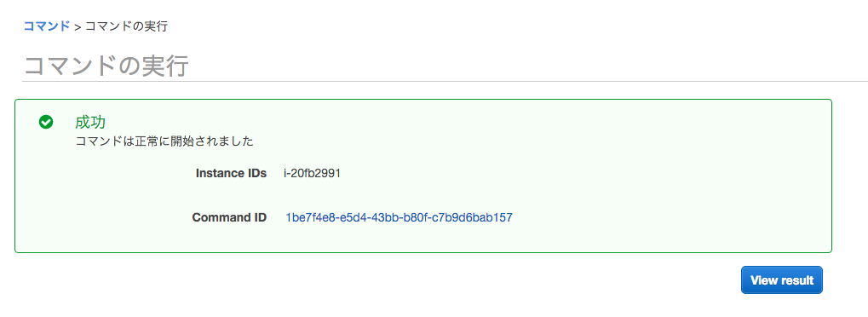View results of the executed command
This screenshot has width=868, height=317.
pos(782,280)
